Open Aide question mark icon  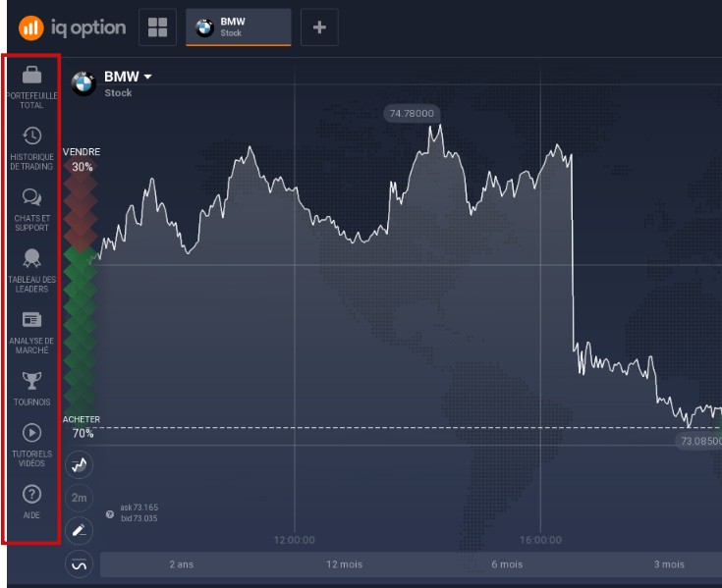(x=31, y=494)
